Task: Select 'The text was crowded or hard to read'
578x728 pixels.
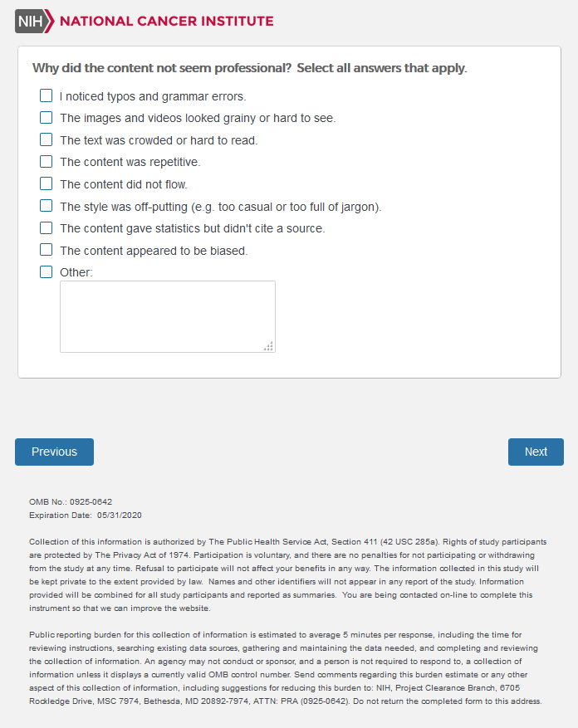Action: [x=47, y=140]
